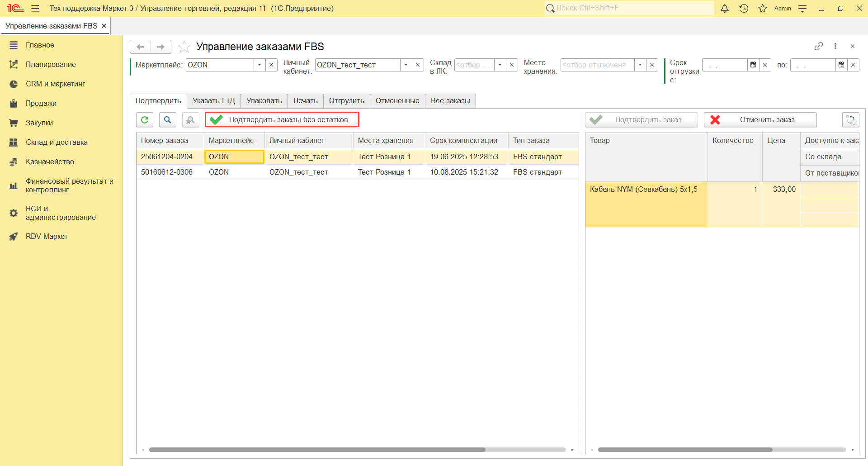
Task: Expand the Личный кабинет dropdown
Action: point(406,65)
